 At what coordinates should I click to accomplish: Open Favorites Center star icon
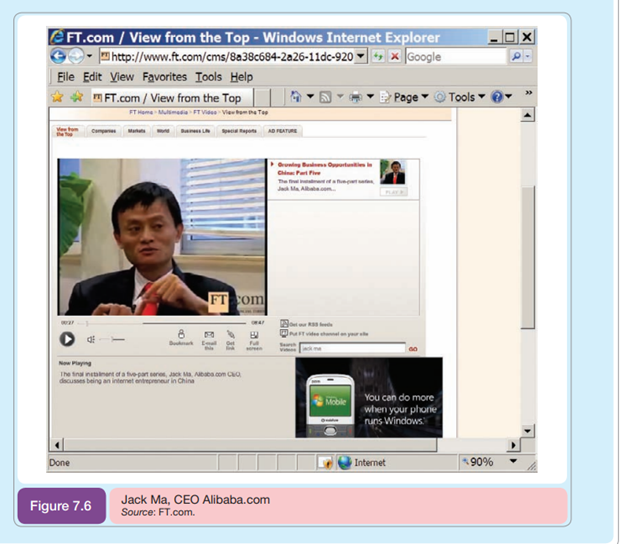57,97
